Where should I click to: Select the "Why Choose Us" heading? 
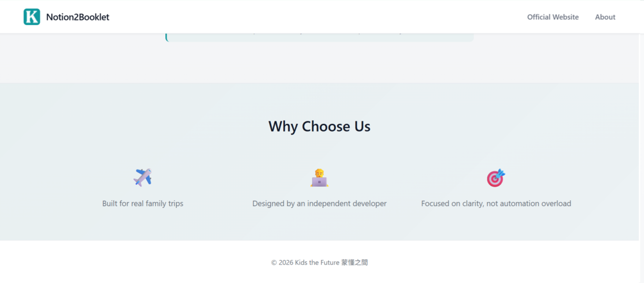pos(319,126)
